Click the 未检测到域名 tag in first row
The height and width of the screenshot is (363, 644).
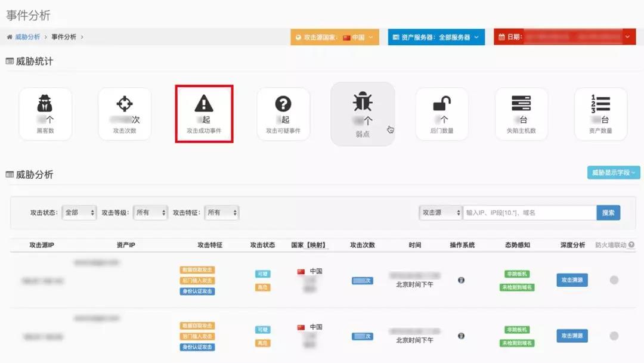click(517, 287)
